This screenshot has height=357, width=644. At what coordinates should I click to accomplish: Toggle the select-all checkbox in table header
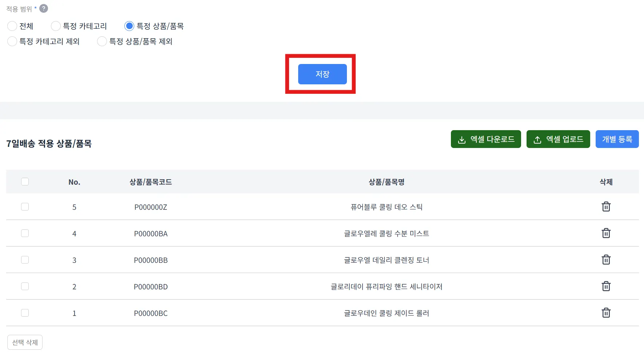pyautogui.click(x=25, y=181)
